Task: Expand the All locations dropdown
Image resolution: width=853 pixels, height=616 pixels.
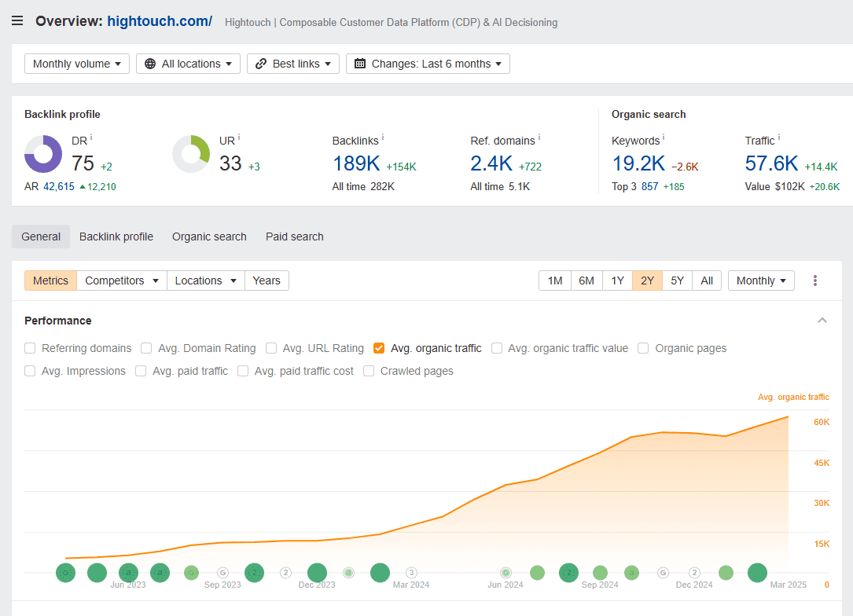Action: [189, 64]
